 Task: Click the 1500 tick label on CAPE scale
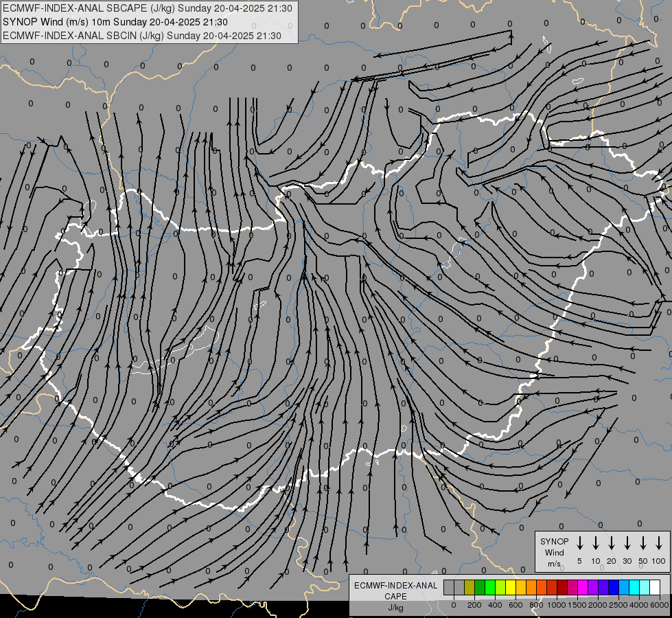pos(577,605)
